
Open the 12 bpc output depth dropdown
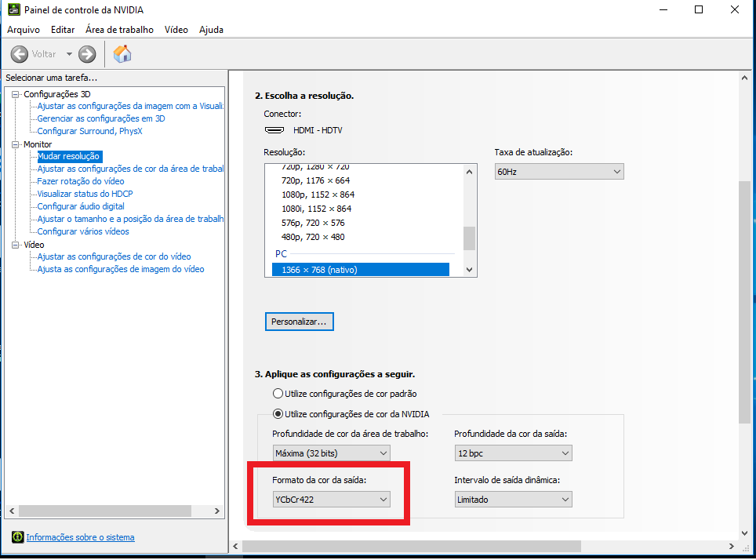513,453
